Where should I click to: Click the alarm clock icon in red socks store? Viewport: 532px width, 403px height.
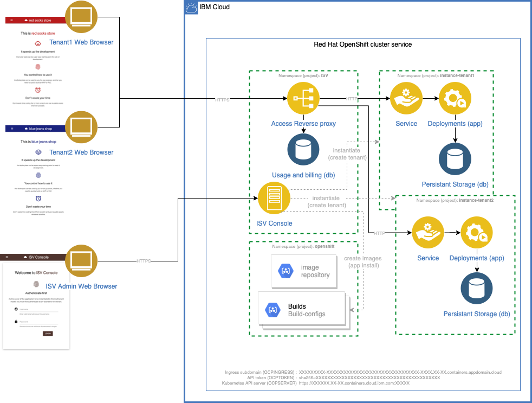(x=38, y=91)
